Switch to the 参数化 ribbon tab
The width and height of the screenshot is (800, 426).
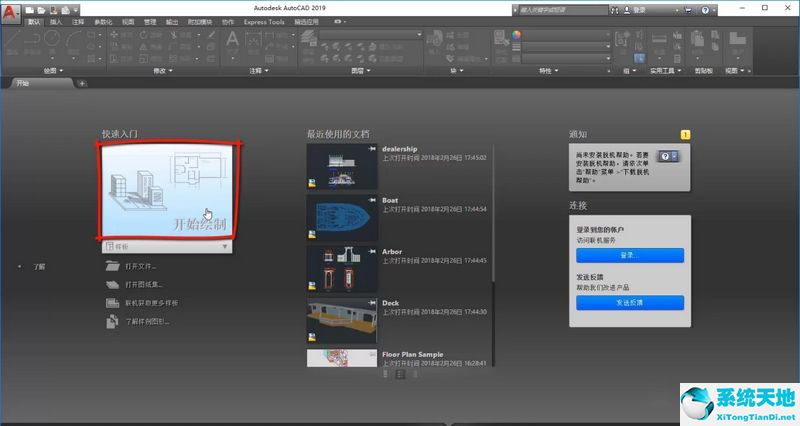(x=103, y=22)
